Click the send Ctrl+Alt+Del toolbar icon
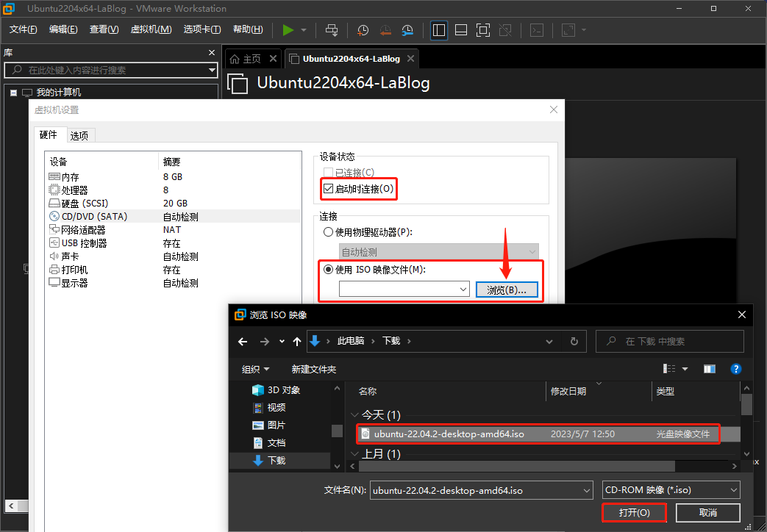Viewport: 767px width, 532px height. pyautogui.click(x=332, y=30)
